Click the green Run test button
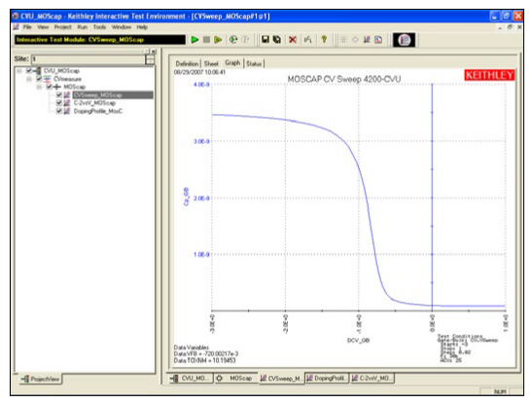Screen dimensions: 532x403 (x=195, y=40)
